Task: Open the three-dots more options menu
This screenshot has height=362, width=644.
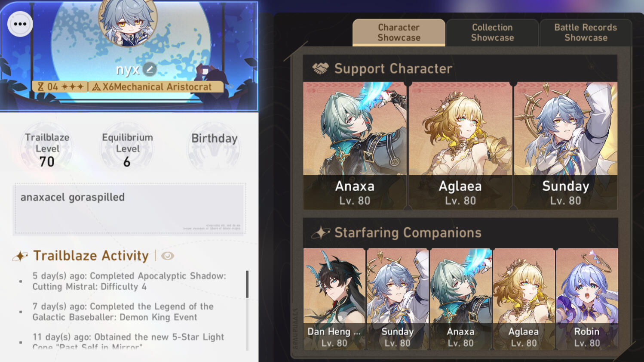Action: (x=20, y=24)
